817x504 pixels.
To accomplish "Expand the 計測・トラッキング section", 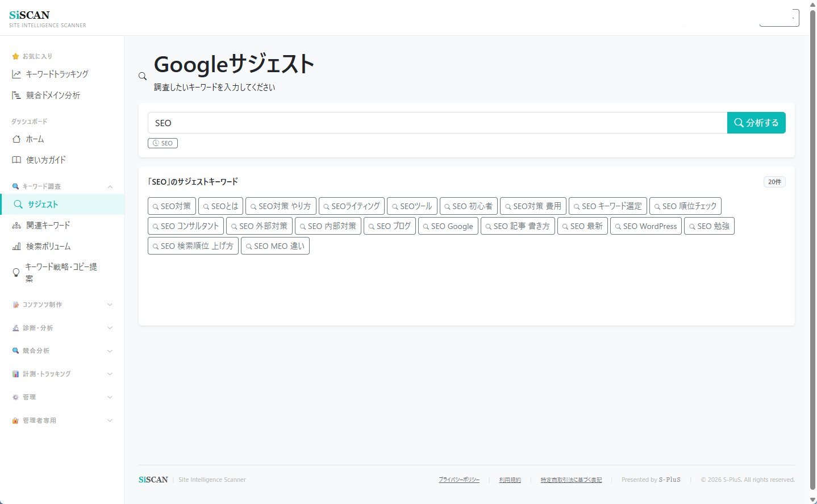I will click(62, 374).
